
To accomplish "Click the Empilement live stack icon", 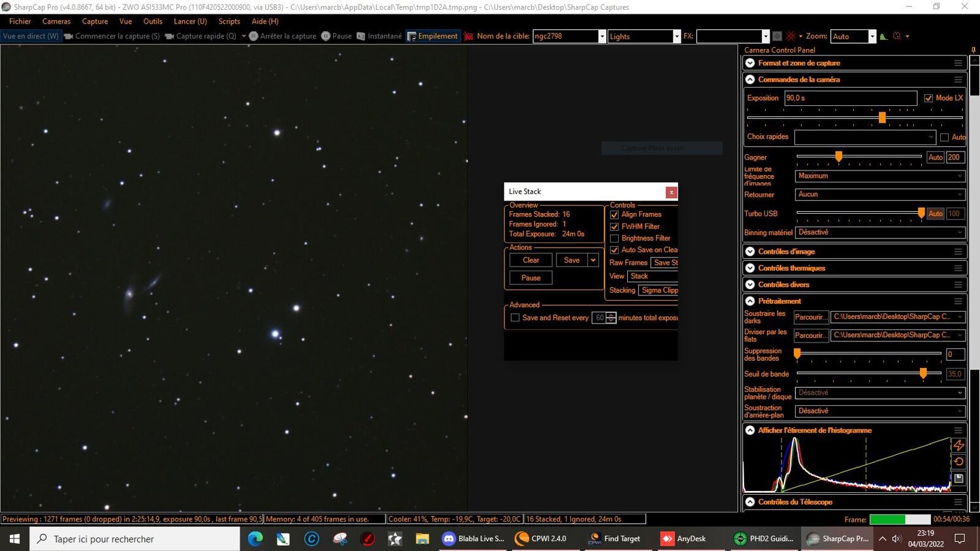I will tap(413, 36).
